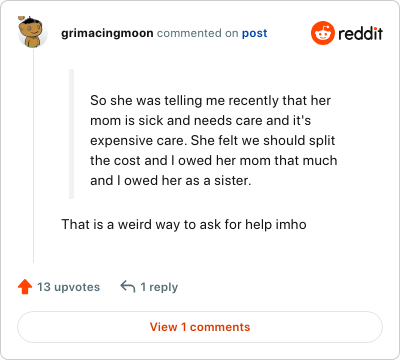
Task: Open the grimacingmoon username profile
Action: coord(107,33)
